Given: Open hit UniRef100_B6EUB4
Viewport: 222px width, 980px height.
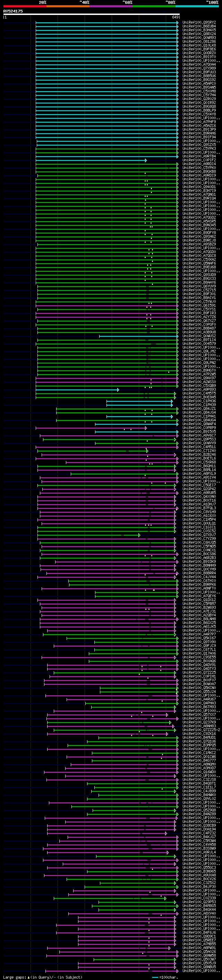Looking at the screenshot, I should coord(199,26).
